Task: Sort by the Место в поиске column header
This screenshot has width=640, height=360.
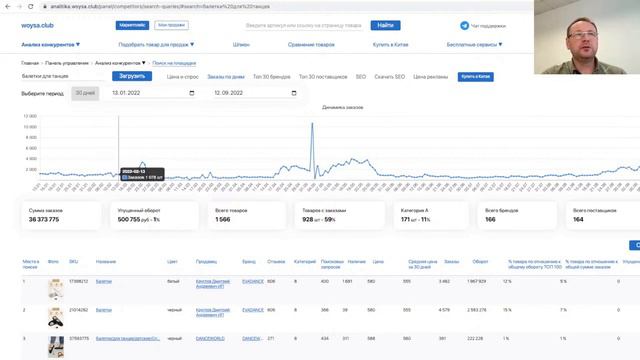Action: (31, 264)
